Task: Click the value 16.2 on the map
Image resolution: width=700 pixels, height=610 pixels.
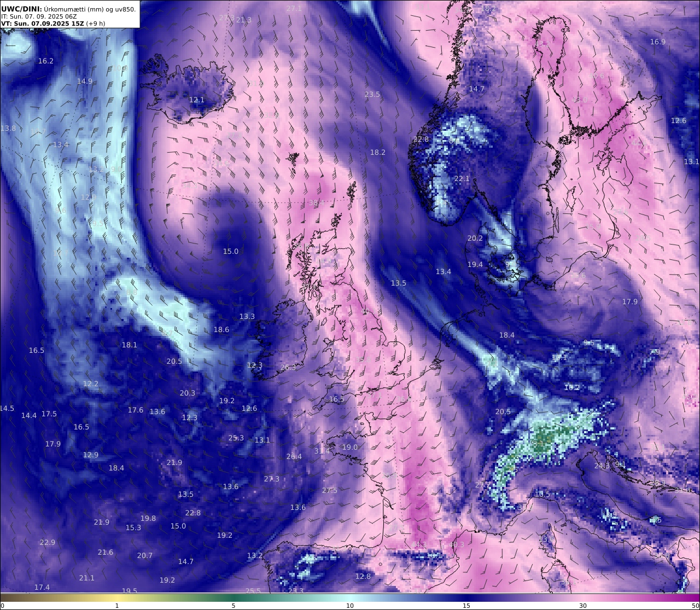Action: click(46, 61)
